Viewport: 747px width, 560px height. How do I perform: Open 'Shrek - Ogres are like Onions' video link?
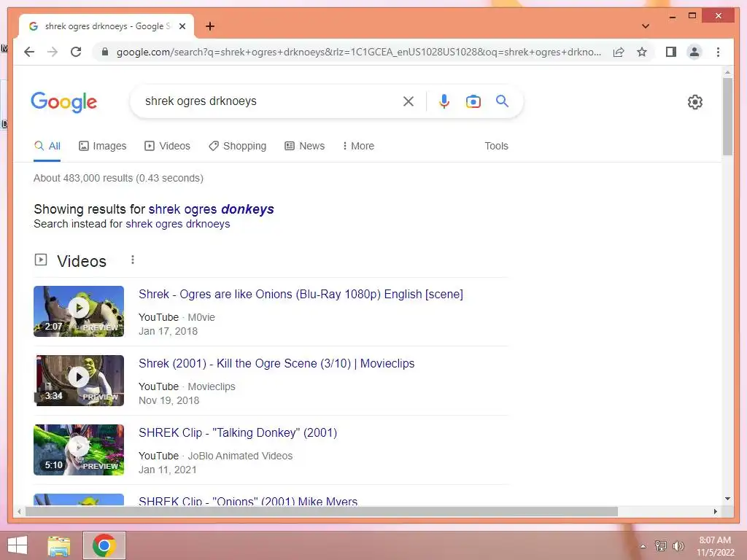click(301, 295)
